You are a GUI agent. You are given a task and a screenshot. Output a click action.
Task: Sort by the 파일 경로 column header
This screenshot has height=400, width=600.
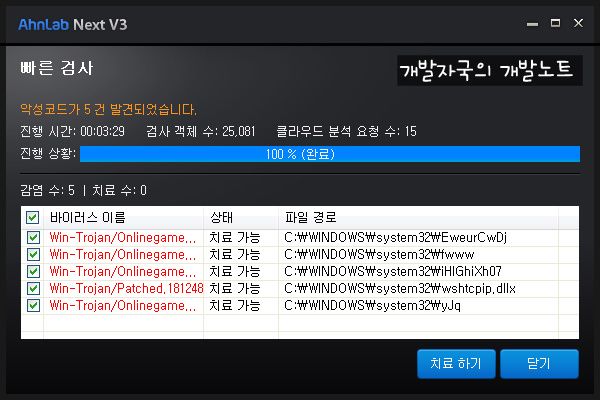click(418, 218)
